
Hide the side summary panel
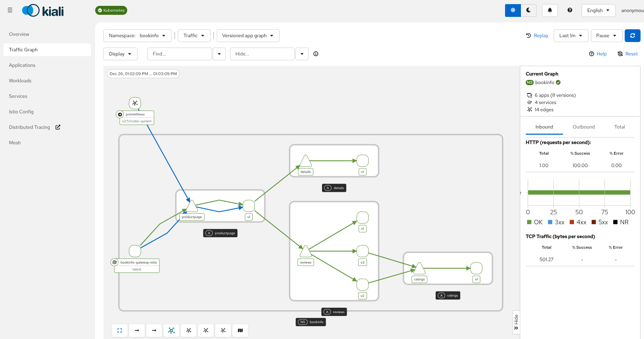[516, 322]
